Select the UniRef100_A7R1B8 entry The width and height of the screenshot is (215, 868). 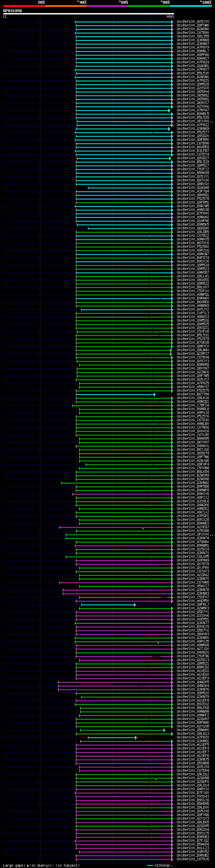pyautogui.click(x=193, y=531)
